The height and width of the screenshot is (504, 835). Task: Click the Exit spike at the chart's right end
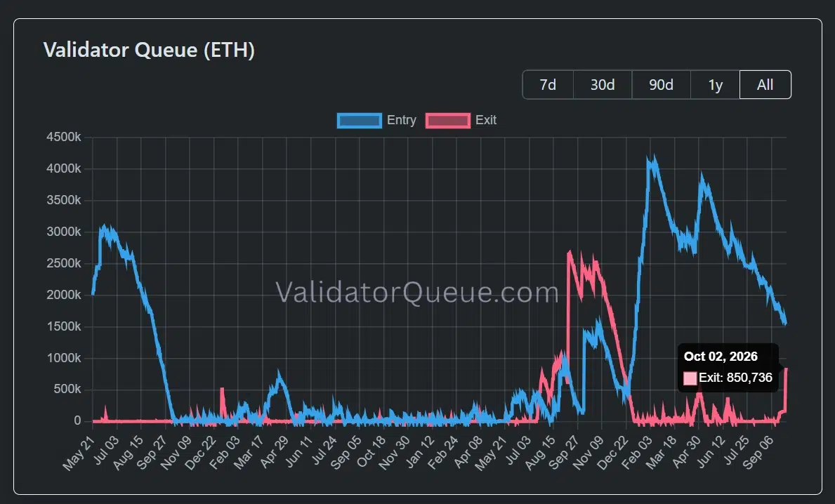click(785, 388)
